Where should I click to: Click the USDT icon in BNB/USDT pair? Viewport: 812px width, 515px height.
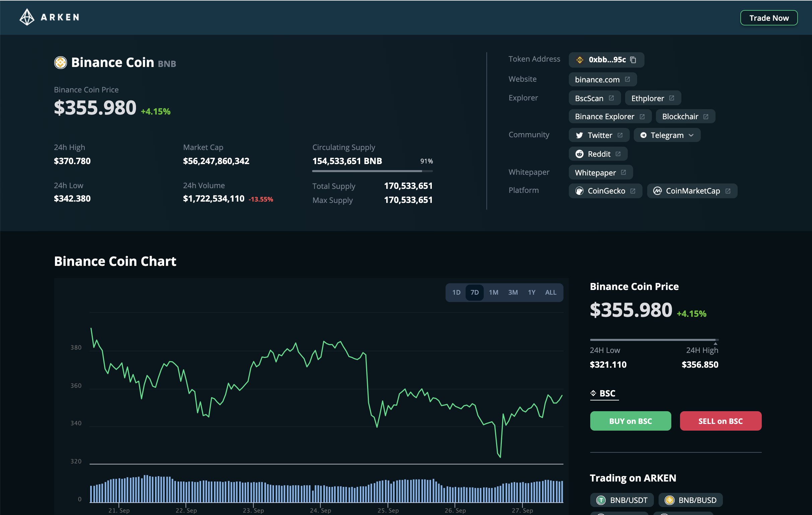click(x=601, y=500)
